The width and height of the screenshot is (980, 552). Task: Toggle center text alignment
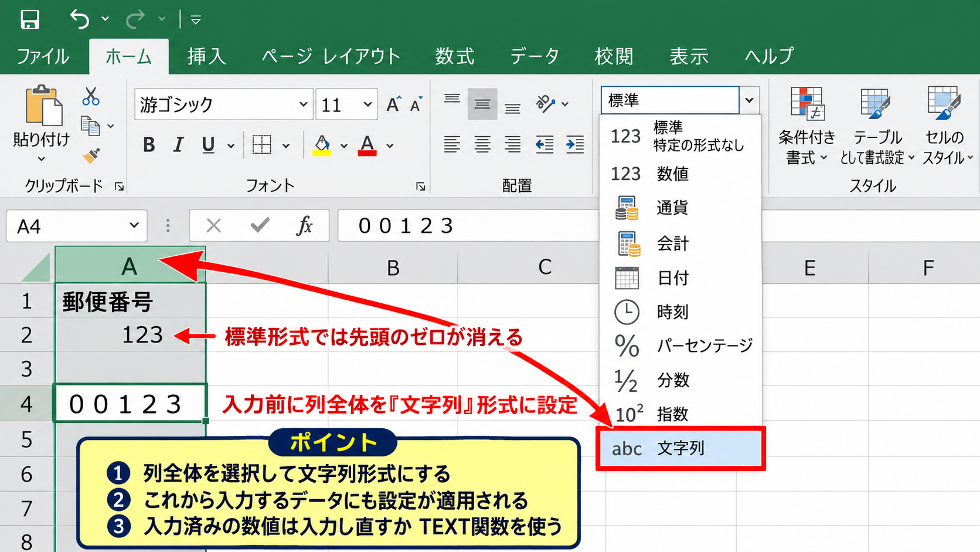482,144
